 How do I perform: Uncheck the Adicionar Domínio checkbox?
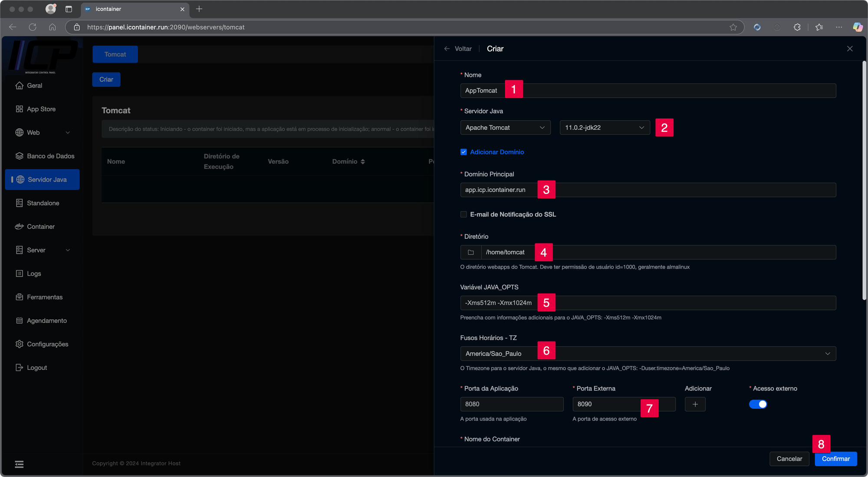(464, 152)
